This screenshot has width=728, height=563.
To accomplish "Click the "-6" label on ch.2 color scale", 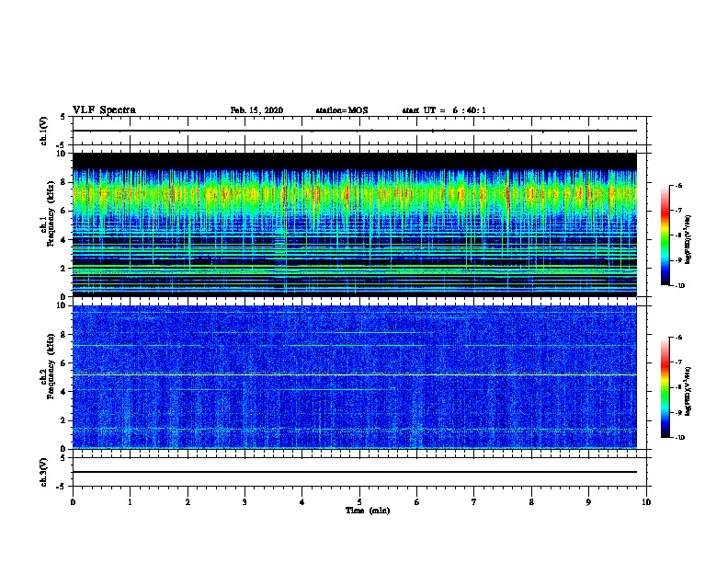I will pyautogui.click(x=678, y=338).
